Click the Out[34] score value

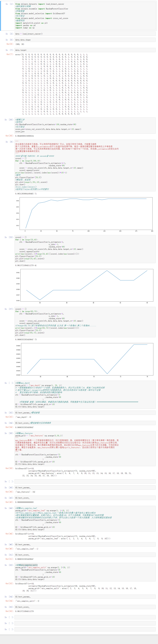click(x=24, y=427)
